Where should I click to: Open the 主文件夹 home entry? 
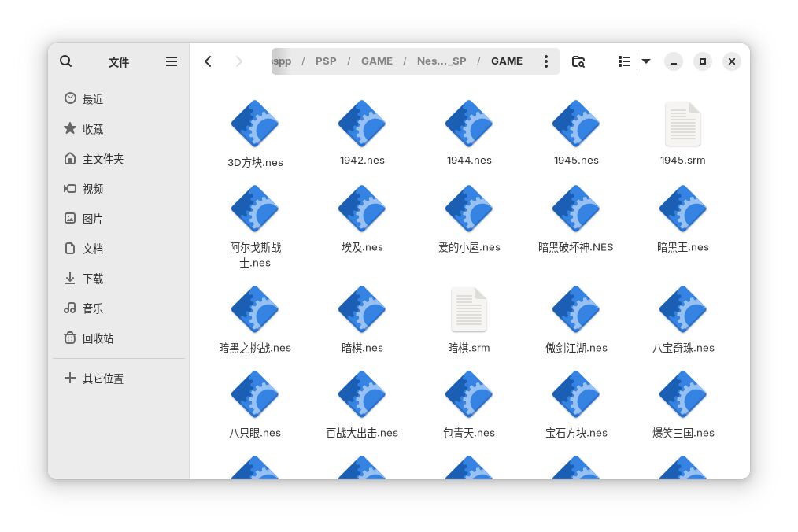coord(102,159)
